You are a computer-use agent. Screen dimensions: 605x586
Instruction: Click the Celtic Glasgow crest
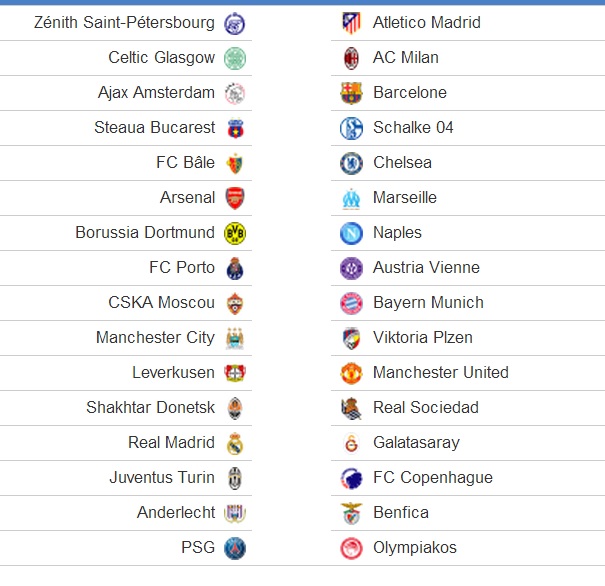pyautogui.click(x=235, y=58)
